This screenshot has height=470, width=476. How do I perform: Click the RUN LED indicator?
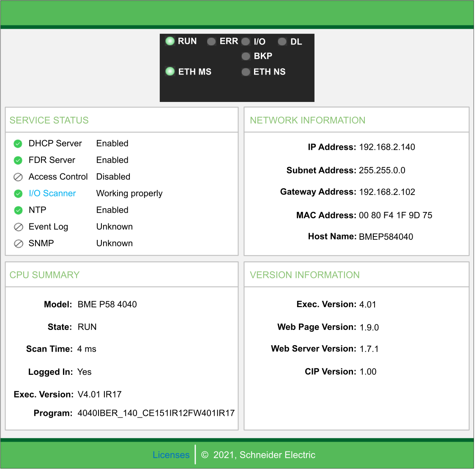(x=170, y=41)
